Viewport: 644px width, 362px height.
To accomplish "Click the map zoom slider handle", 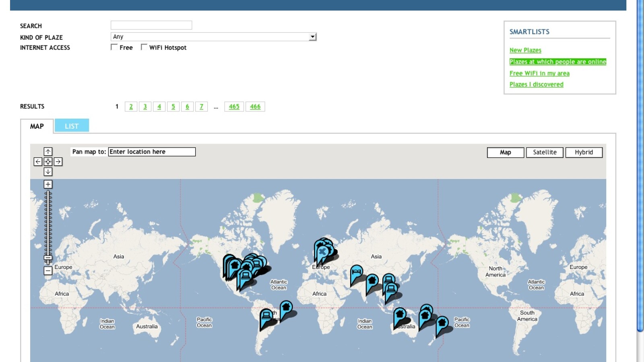I will (48, 258).
